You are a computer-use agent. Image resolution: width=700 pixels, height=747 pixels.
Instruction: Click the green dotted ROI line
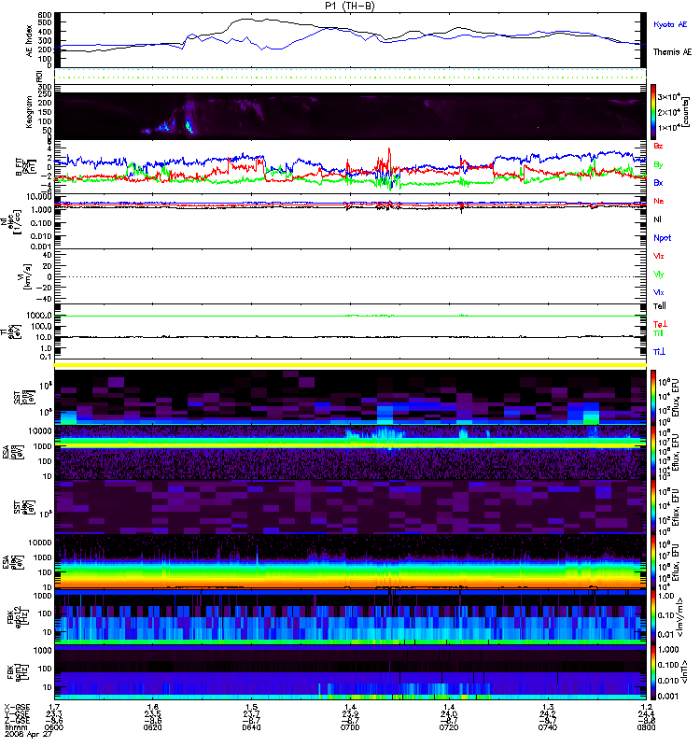coord(350,78)
